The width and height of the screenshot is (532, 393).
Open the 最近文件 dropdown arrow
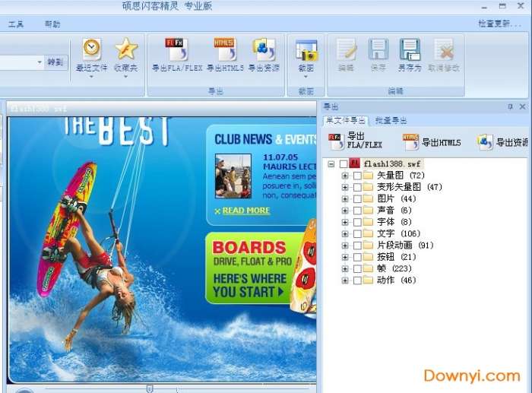point(91,77)
